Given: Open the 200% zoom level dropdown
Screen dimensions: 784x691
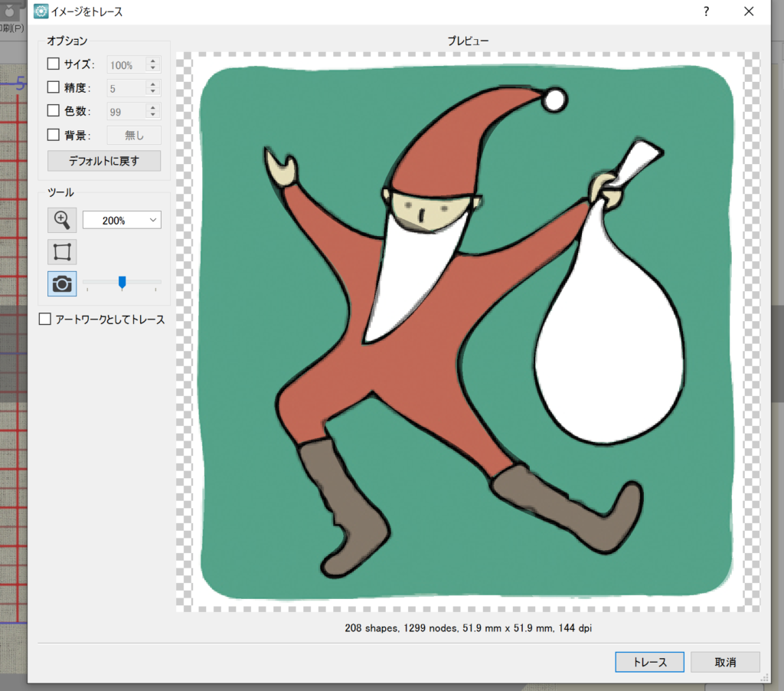Looking at the screenshot, I should tap(122, 220).
